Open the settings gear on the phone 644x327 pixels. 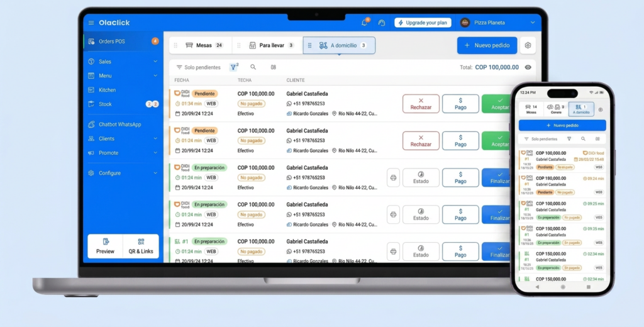tap(601, 109)
